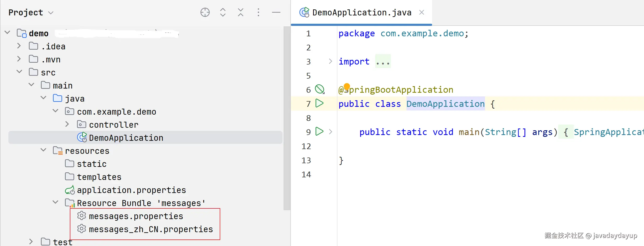The width and height of the screenshot is (644, 246).
Task: Click the DemoApplication class name in the editor
Action: coord(445,104)
